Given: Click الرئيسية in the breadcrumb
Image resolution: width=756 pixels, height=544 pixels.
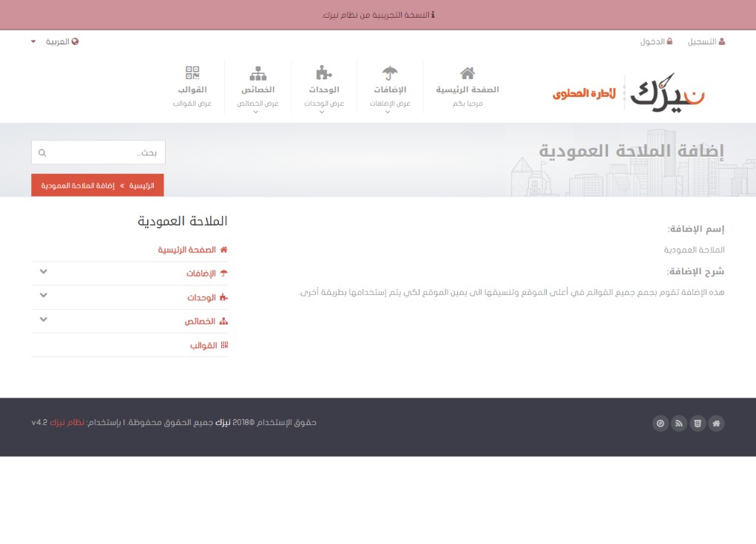Looking at the screenshot, I should pos(142,186).
